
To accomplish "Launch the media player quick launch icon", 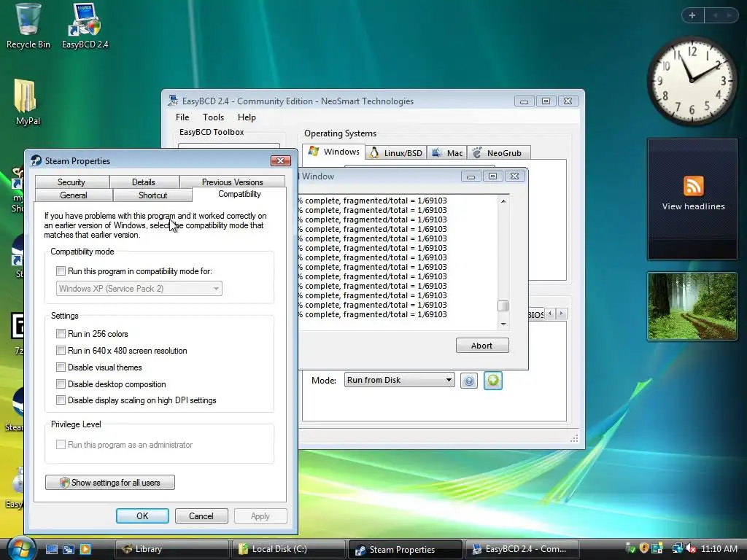I will (x=85, y=549).
